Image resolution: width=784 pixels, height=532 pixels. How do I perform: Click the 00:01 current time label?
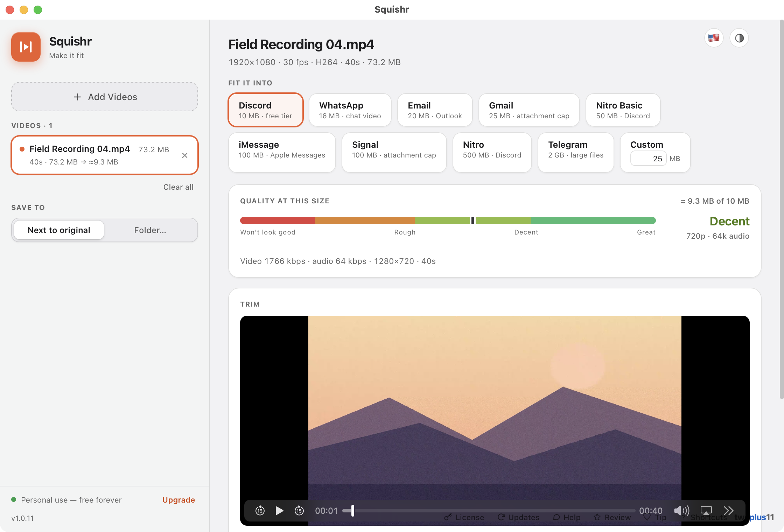327,511
